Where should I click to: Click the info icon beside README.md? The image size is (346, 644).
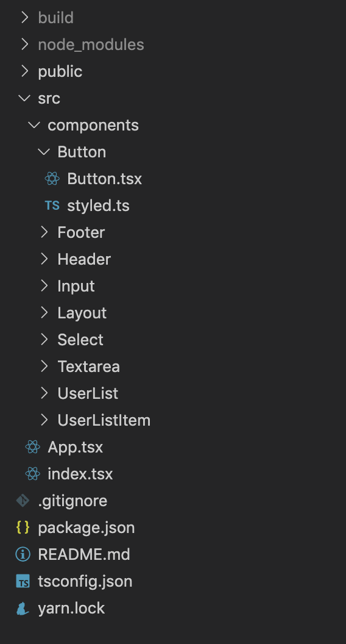tap(23, 554)
